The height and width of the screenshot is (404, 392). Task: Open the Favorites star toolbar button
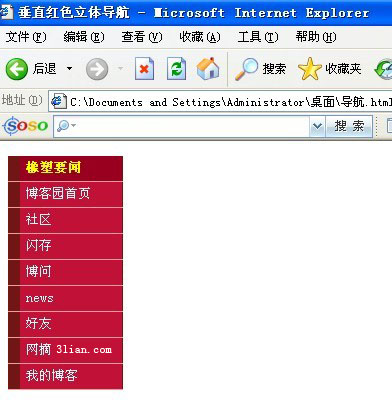point(329,69)
